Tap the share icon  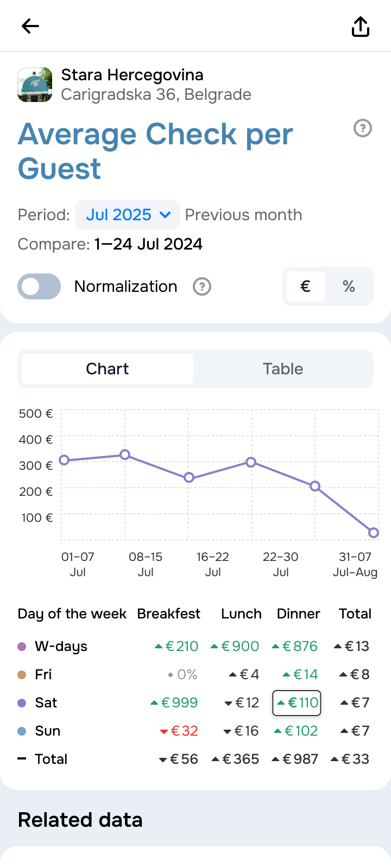[x=361, y=26]
